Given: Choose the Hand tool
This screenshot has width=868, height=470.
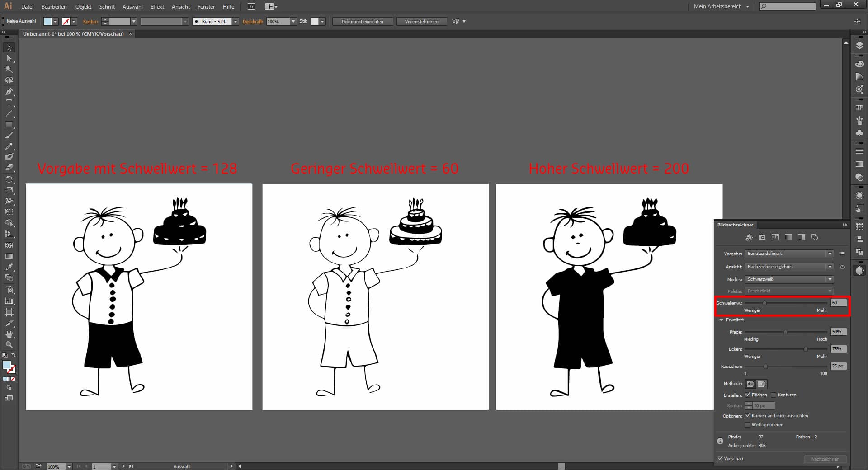Looking at the screenshot, I should coord(9,334).
